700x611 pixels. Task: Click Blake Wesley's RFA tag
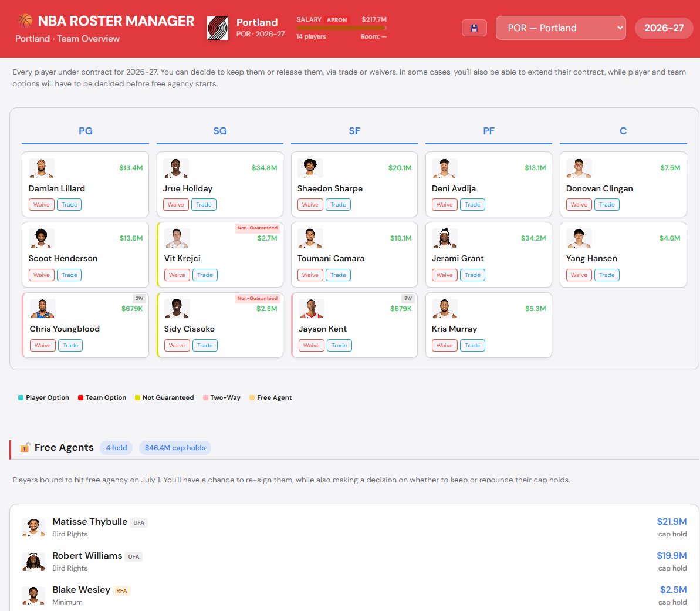tap(121, 590)
